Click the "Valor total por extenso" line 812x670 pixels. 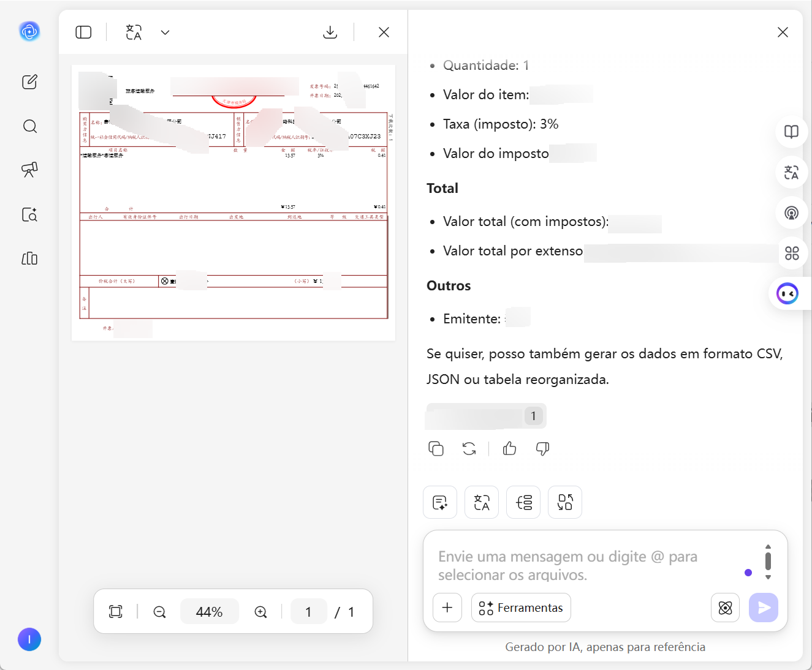513,251
